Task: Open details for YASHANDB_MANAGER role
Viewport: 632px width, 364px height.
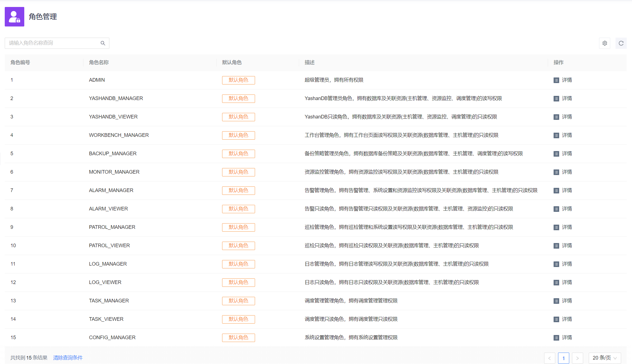Action: [566, 98]
